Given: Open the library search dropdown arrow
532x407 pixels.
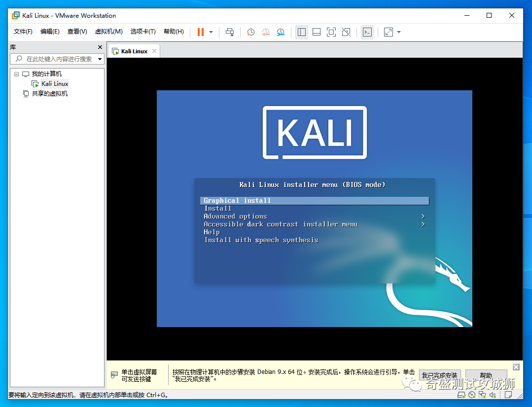Looking at the screenshot, I should tap(100, 59).
